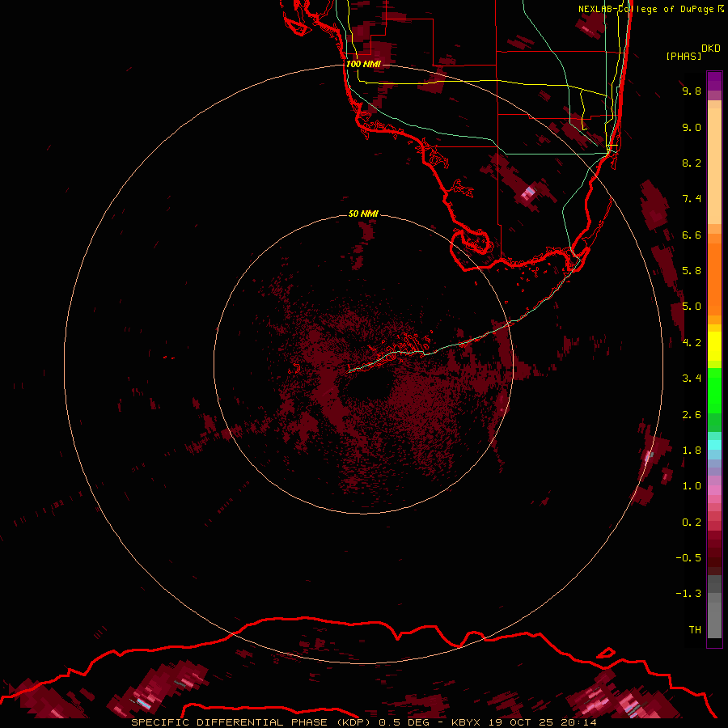Click the -1.3 scale value
This screenshot has height=728, width=728.
tap(688, 594)
